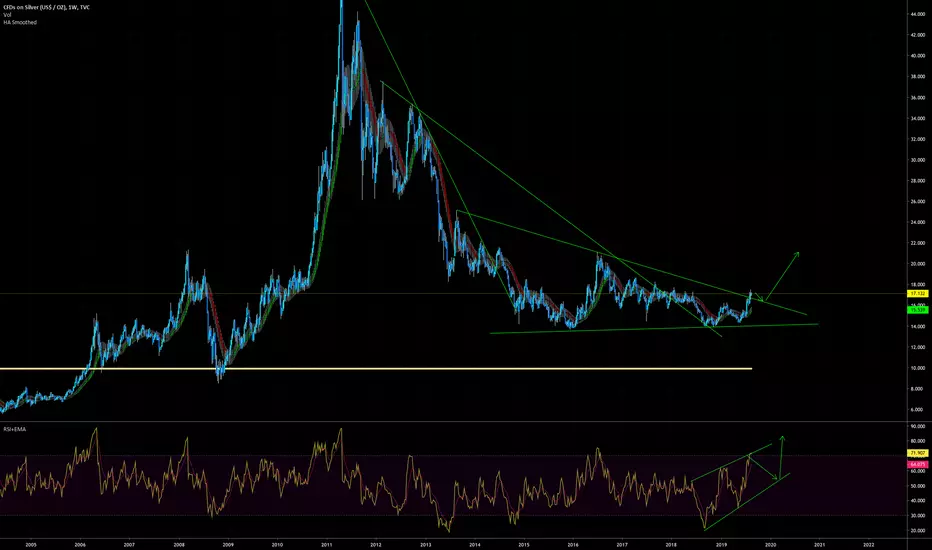
Task: Click 2016 on the time axis
Action: (x=573, y=544)
